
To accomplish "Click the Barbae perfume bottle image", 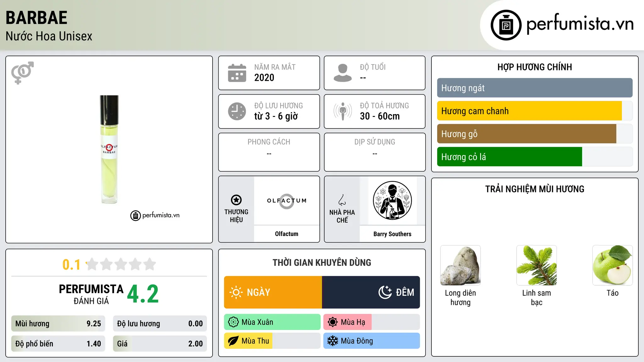I will 109,150.
